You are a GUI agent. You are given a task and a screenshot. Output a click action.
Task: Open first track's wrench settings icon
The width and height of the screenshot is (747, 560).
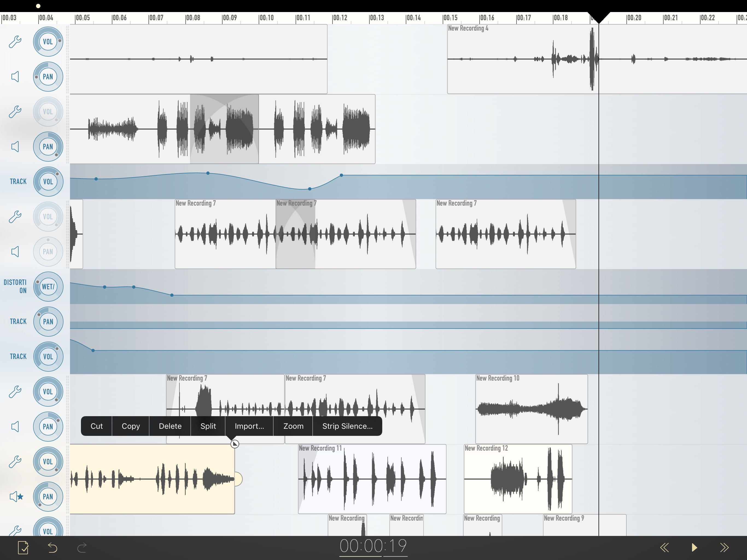coord(15,42)
